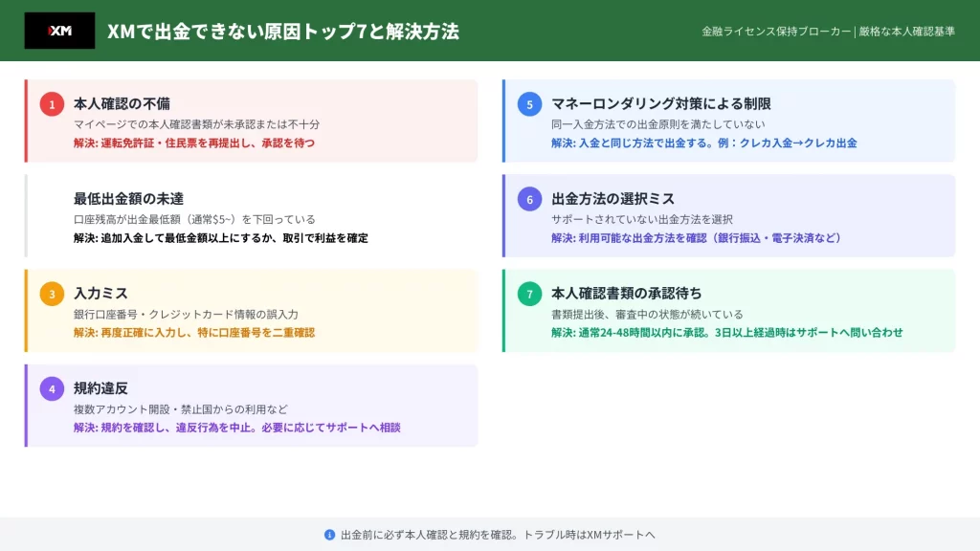980x551 pixels.
Task: Click the red solution text about 運転免許証・住民票
Action: click(x=193, y=143)
